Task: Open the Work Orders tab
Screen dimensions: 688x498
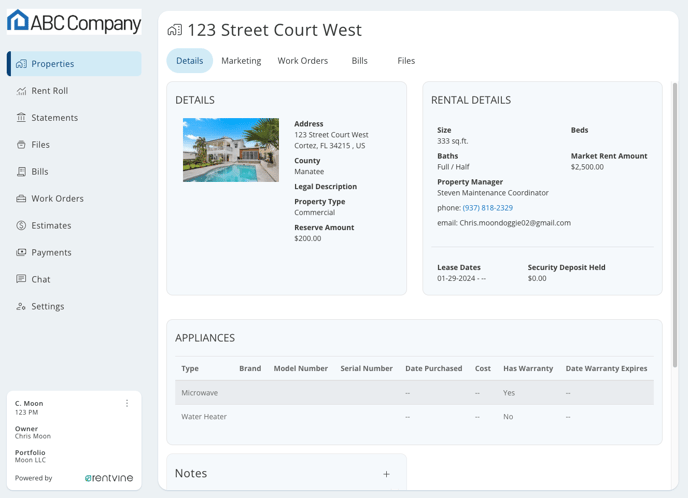Action: [x=302, y=61]
